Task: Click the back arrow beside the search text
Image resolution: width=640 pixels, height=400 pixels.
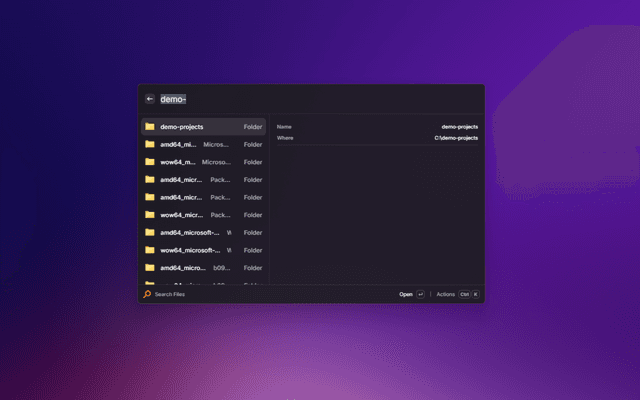Action: tap(150, 99)
